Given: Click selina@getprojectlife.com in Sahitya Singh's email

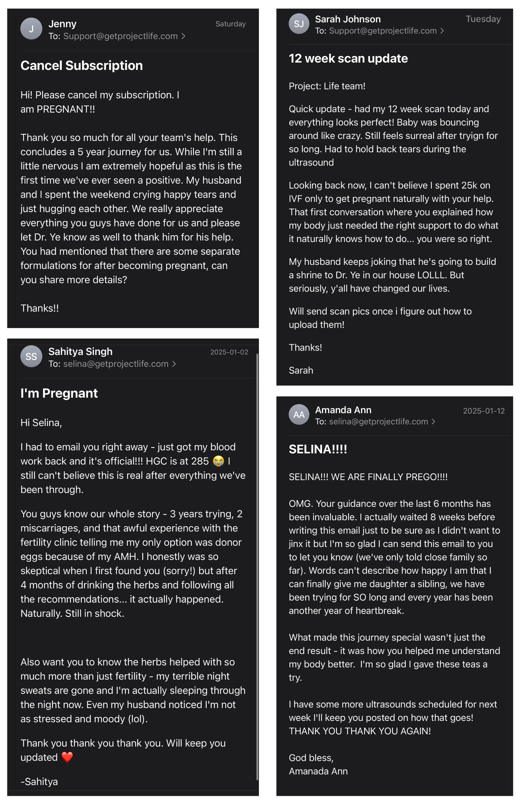Looking at the screenshot, I should (116, 364).
